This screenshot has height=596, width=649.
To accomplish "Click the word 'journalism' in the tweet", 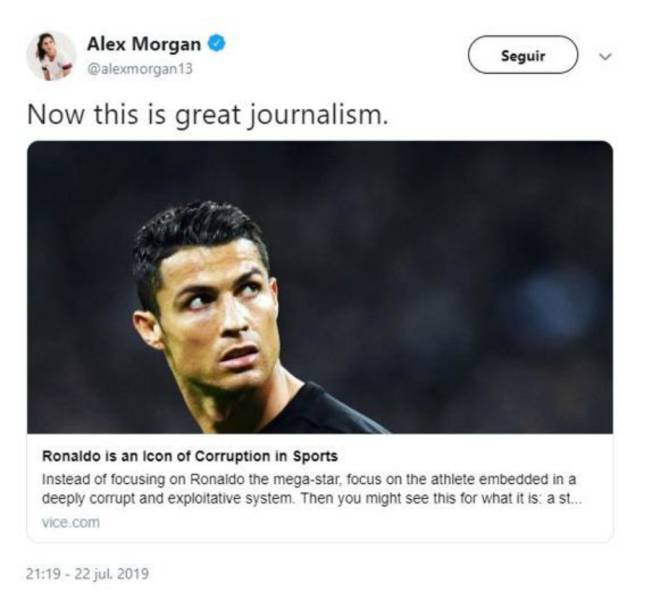I will coord(326,115).
